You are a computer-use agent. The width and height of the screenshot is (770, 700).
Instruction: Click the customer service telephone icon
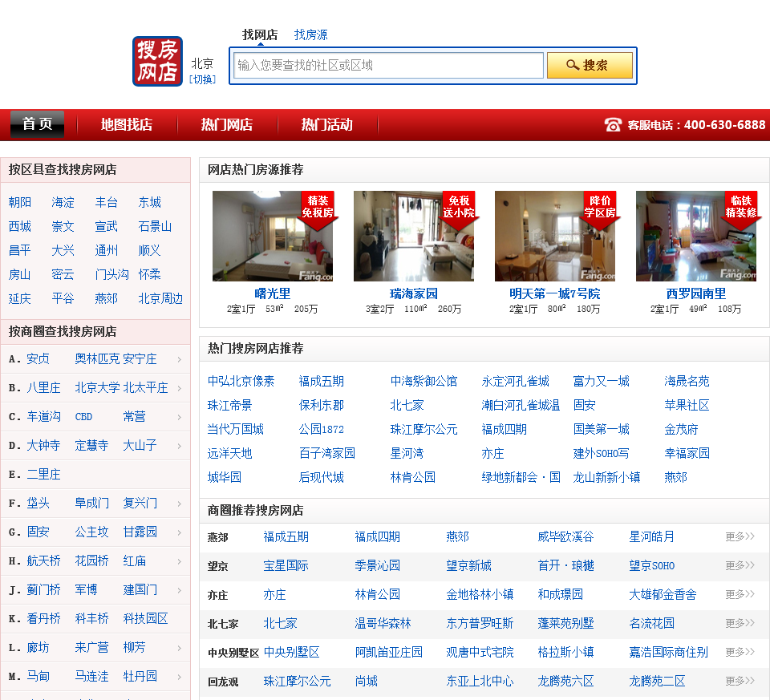(x=613, y=124)
